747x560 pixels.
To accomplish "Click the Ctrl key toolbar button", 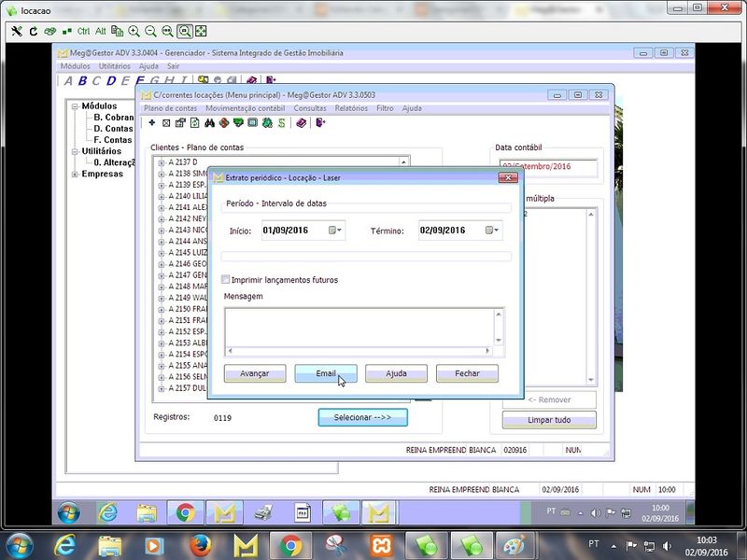I will coord(84,31).
